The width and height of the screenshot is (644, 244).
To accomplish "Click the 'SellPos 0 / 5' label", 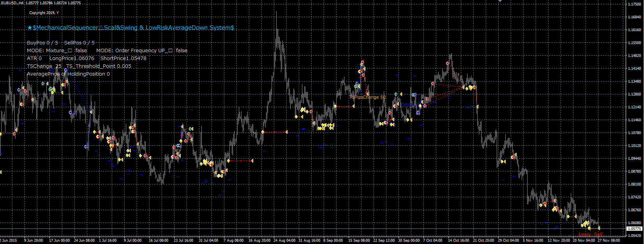I will (x=79, y=42).
